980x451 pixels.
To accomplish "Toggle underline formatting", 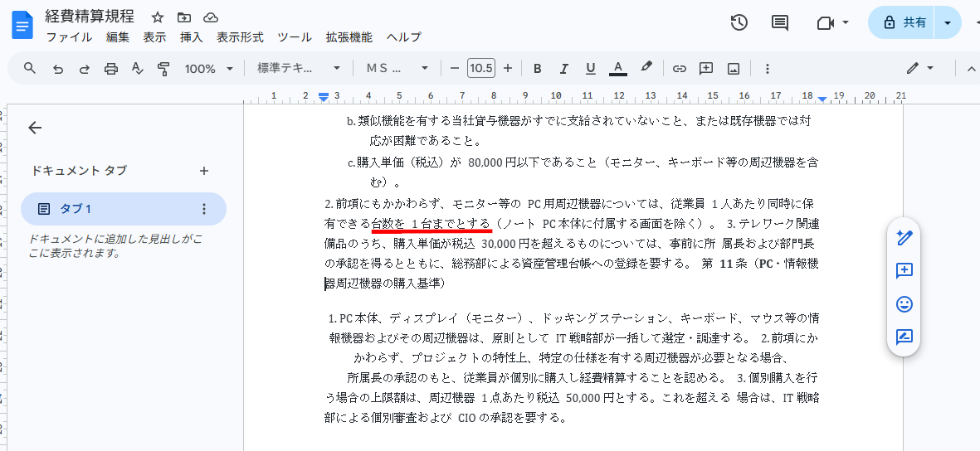I will (590, 69).
